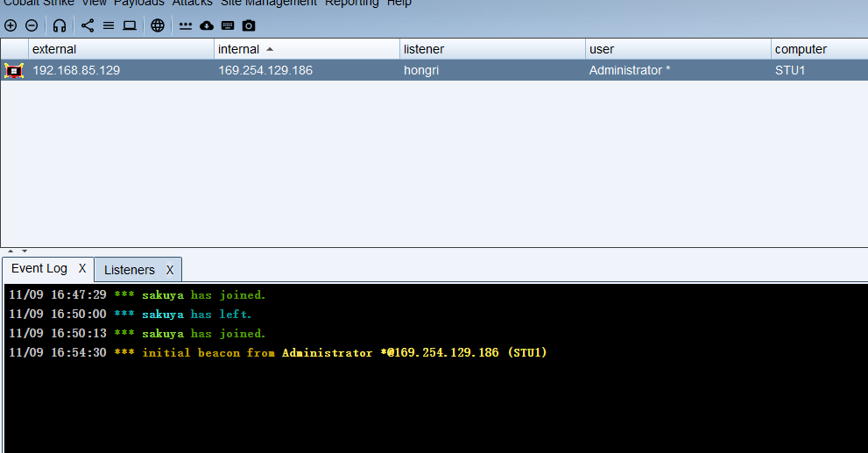
Task: Switch to session table view icon
Action: 109,25
